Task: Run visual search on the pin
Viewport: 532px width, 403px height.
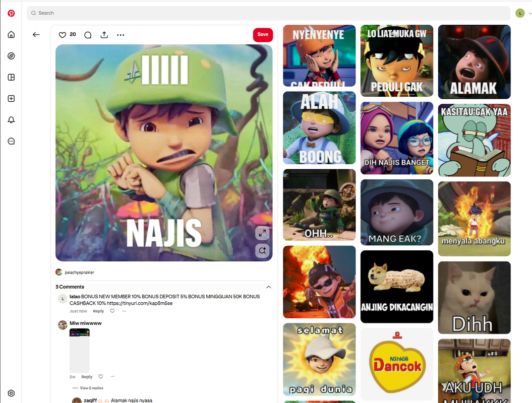Action: pyautogui.click(x=262, y=251)
